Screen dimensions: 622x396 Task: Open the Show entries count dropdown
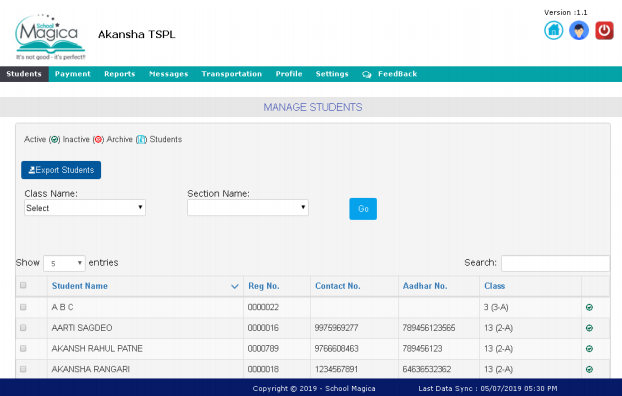pos(64,263)
